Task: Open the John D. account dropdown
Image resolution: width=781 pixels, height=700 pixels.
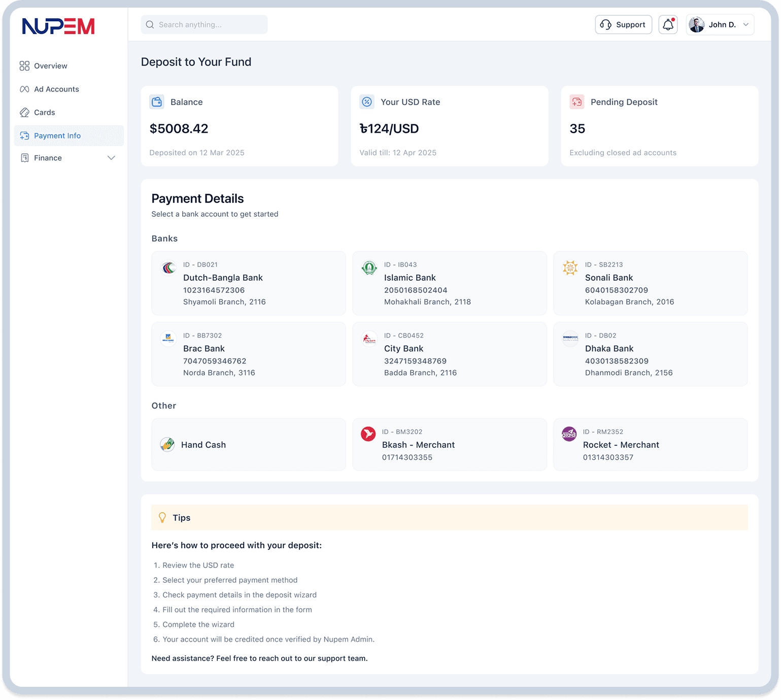Action: point(745,24)
